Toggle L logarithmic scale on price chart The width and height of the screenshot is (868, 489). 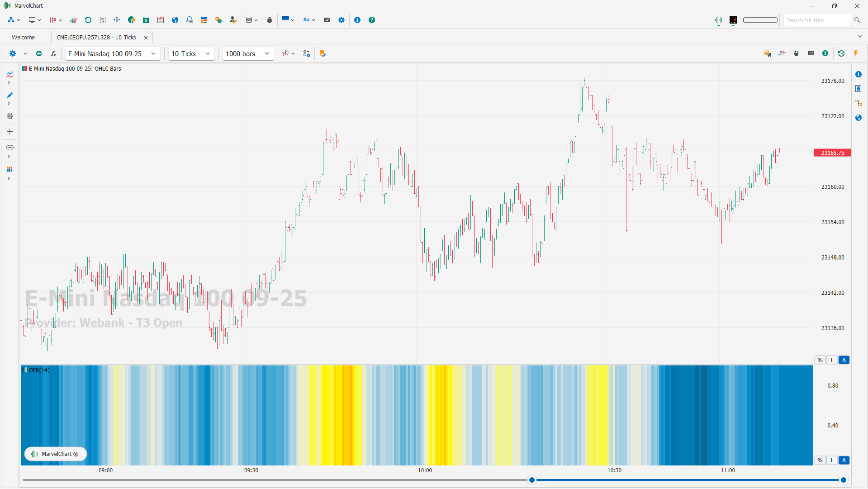[x=832, y=360]
